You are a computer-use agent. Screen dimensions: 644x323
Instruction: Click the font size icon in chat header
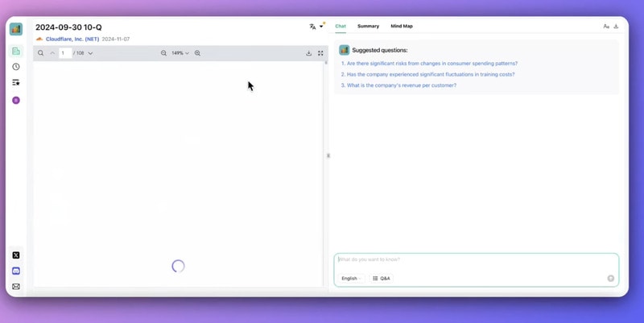[x=606, y=27]
